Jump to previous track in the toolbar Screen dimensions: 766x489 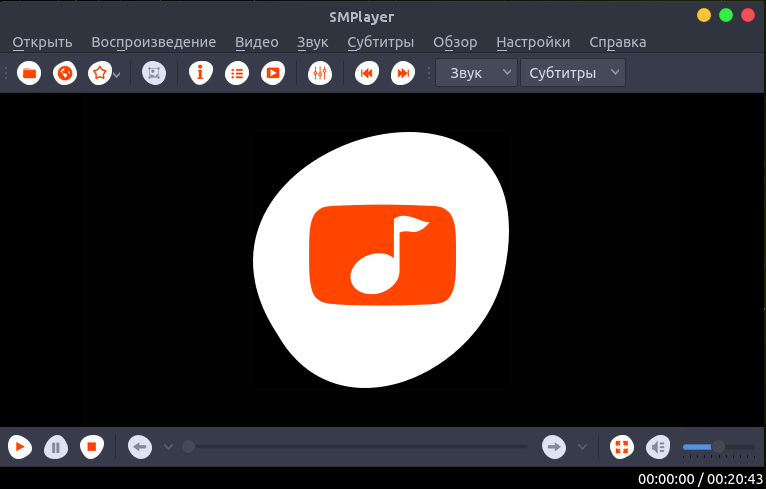pyautogui.click(x=367, y=73)
